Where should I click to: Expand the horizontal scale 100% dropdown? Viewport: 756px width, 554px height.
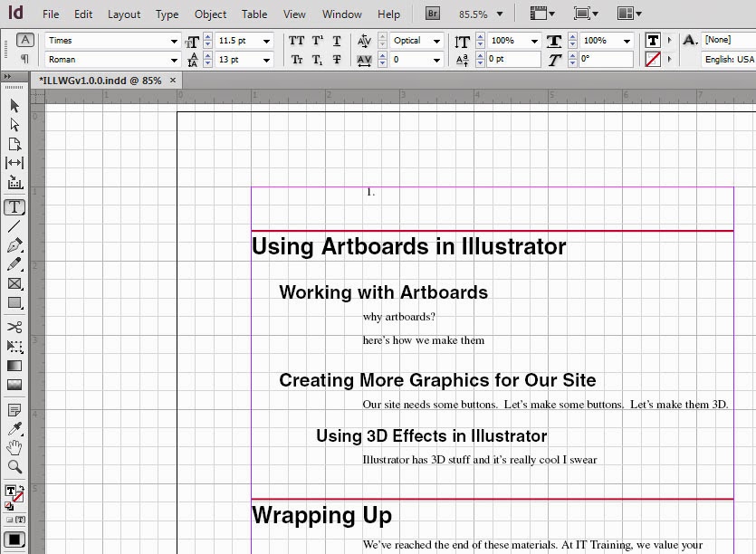[627, 41]
